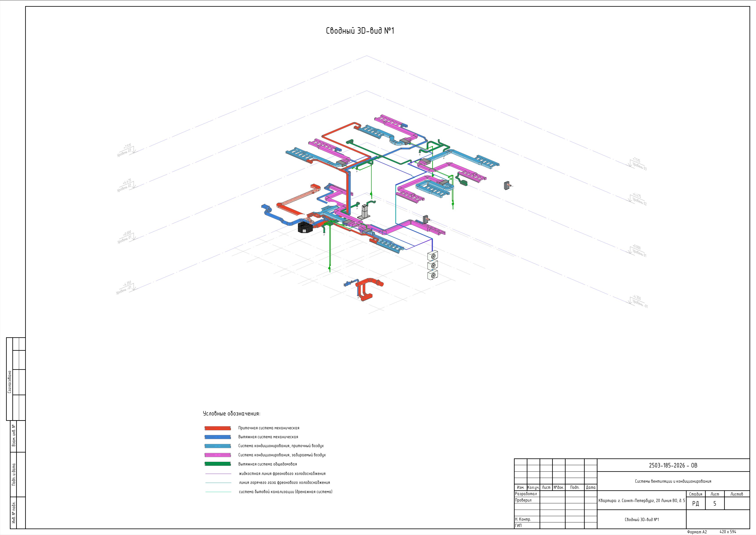The height and width of the screenshot is (535, 756).
Task: Click the "Стадия" header cell
Action: (x=695, y=494)
